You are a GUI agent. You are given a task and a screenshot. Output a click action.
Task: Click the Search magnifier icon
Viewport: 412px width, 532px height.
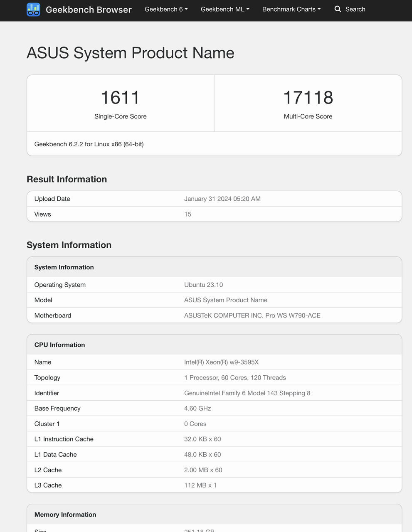338,9
